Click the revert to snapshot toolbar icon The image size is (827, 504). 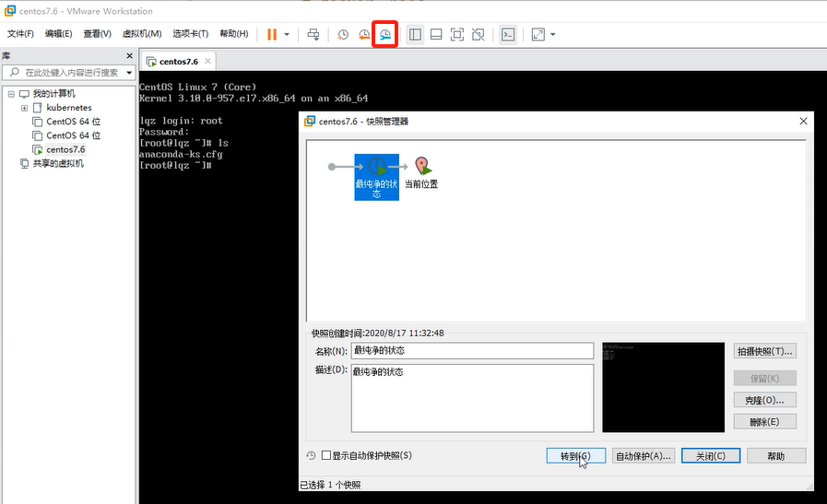point(364,35)
